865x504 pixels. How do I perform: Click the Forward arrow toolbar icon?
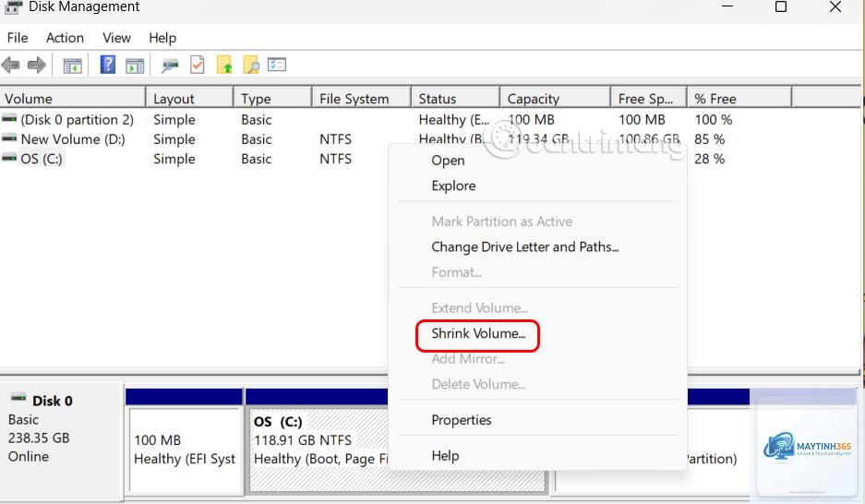[x=36, y=65]
